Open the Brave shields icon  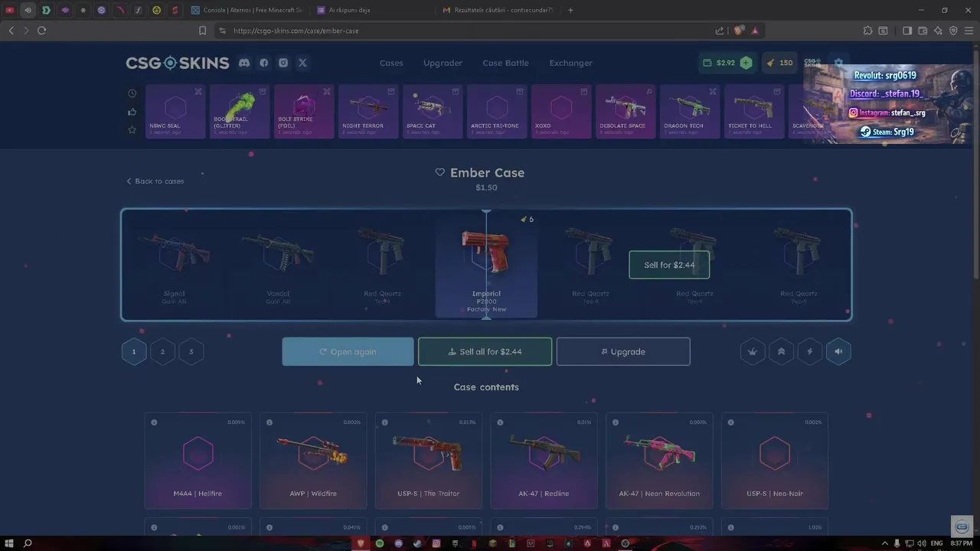pyautogui.click(x=738, y=31)
